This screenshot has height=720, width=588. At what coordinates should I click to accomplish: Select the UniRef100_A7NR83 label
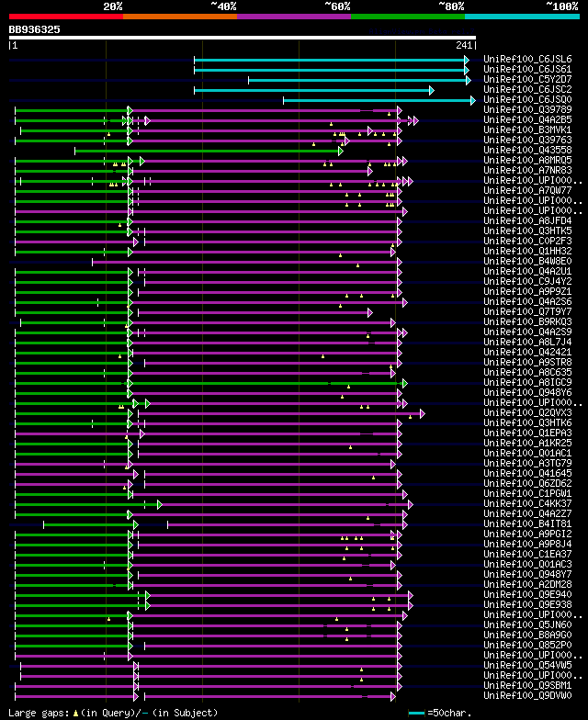(527, 171)
